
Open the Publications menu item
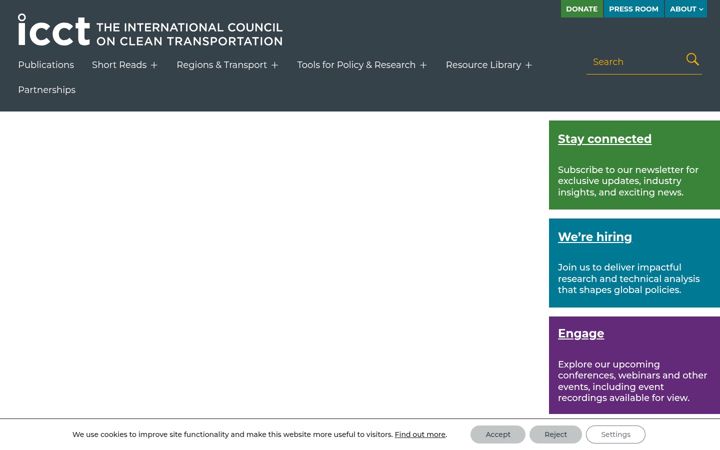click(46, 65)
